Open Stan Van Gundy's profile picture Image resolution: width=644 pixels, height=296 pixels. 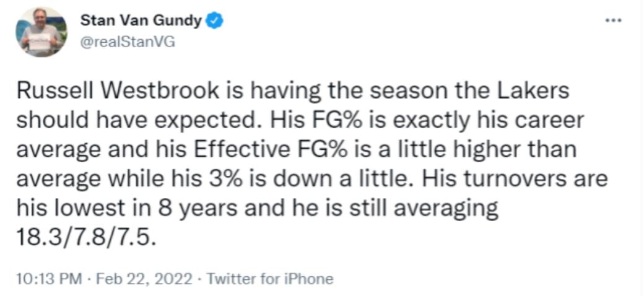[42, 32]
